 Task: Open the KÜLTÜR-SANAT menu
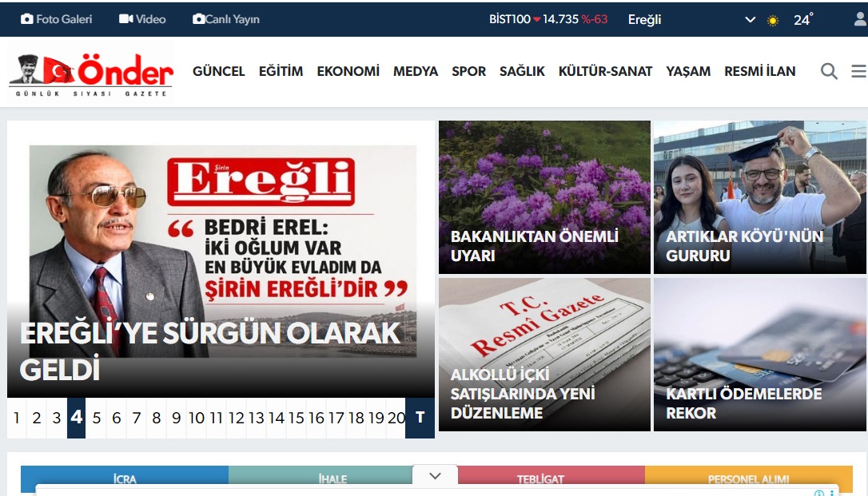[605, 71]
